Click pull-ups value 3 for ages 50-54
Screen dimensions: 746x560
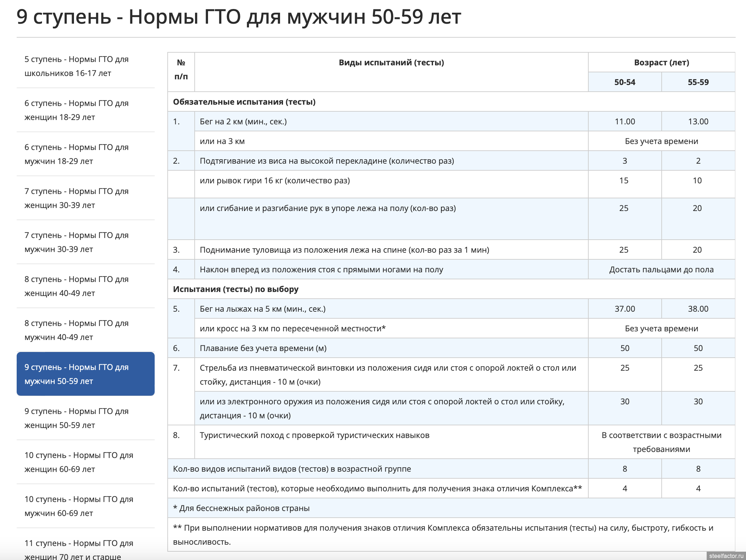coord(625,161)
